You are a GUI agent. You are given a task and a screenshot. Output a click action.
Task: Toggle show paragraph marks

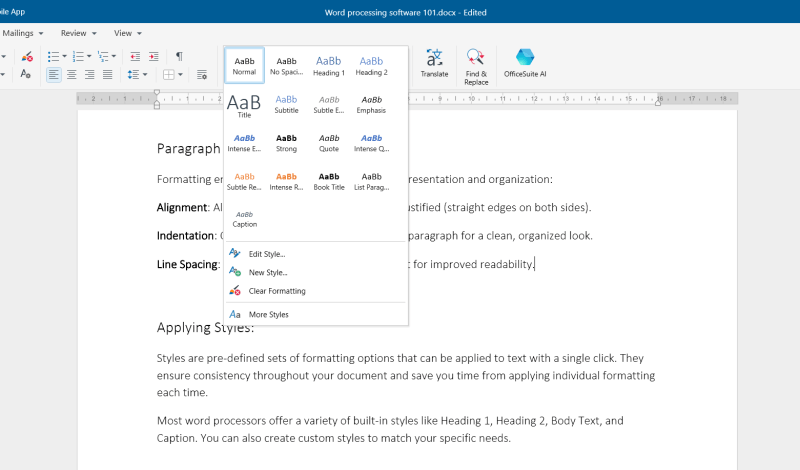coord(179,56)
